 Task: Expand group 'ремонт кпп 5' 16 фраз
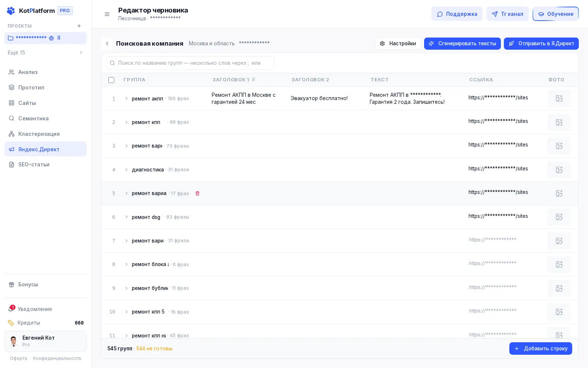click(x=126, y=312)
